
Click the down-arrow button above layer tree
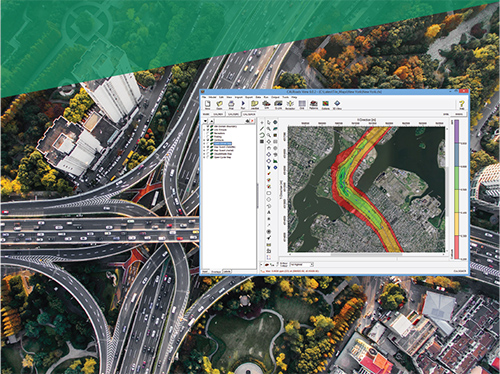(x=205, y=121)
